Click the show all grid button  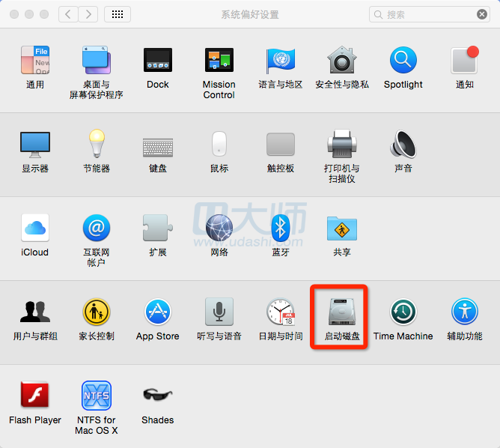click(x=118, y=14)
